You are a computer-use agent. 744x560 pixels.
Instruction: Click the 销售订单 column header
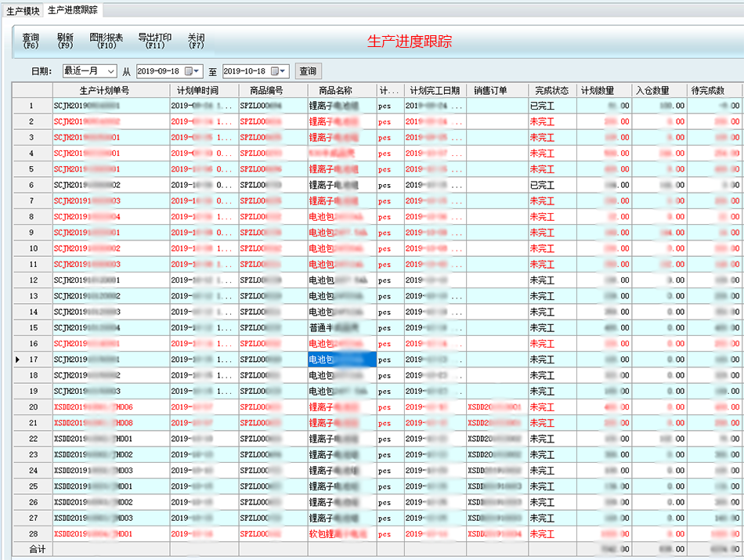click(x=497, y=90)
